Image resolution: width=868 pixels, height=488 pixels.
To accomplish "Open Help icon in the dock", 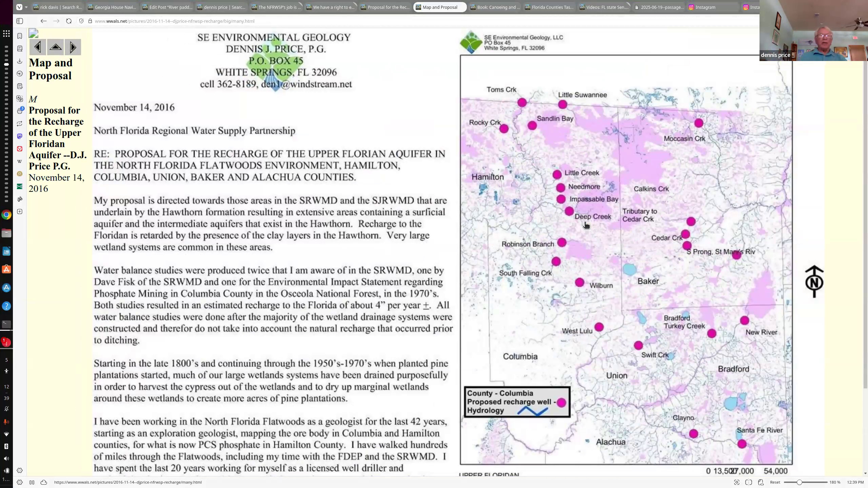I will (x=6, y=306).
